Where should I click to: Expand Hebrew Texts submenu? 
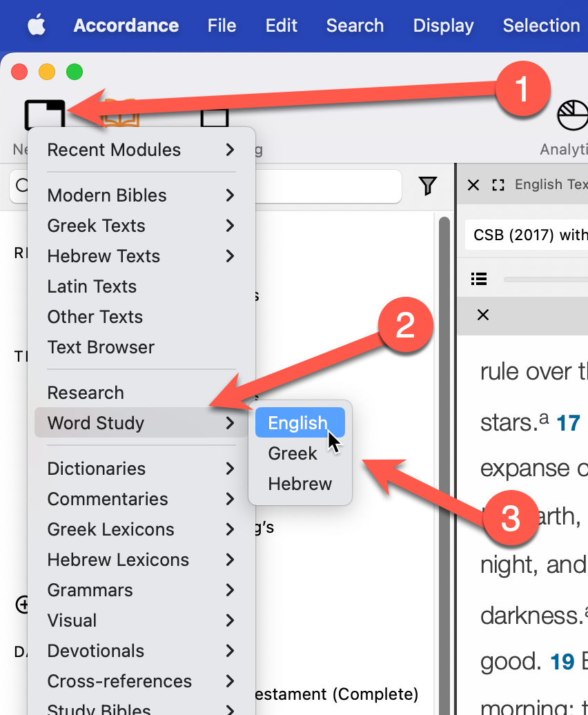(141, 256)
